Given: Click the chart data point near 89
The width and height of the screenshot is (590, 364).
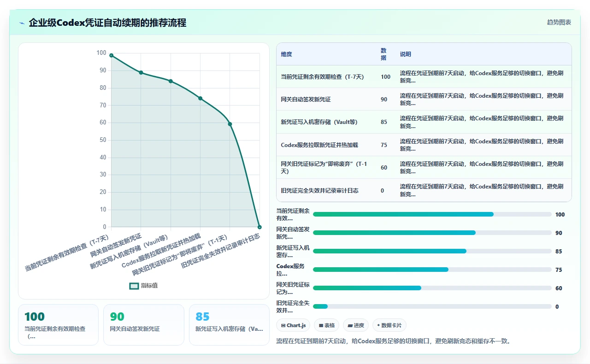Looking at the screenshot, I should 141,72.
